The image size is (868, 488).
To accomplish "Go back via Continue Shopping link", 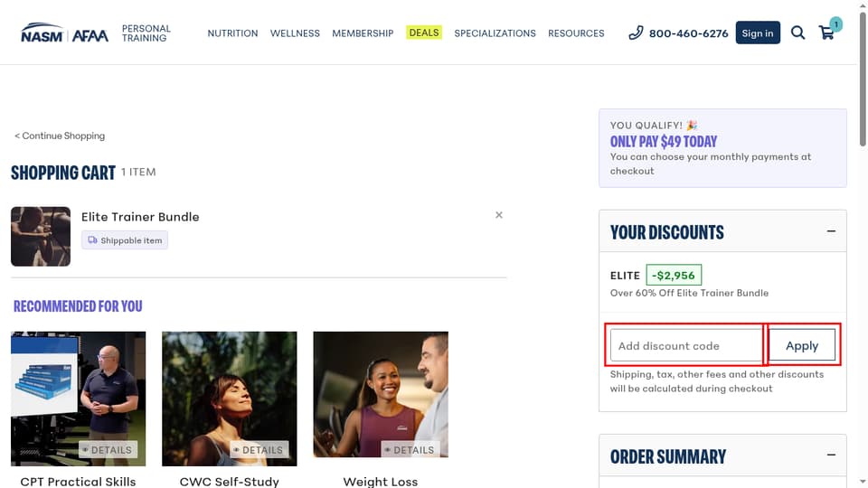I will (60, 136).
